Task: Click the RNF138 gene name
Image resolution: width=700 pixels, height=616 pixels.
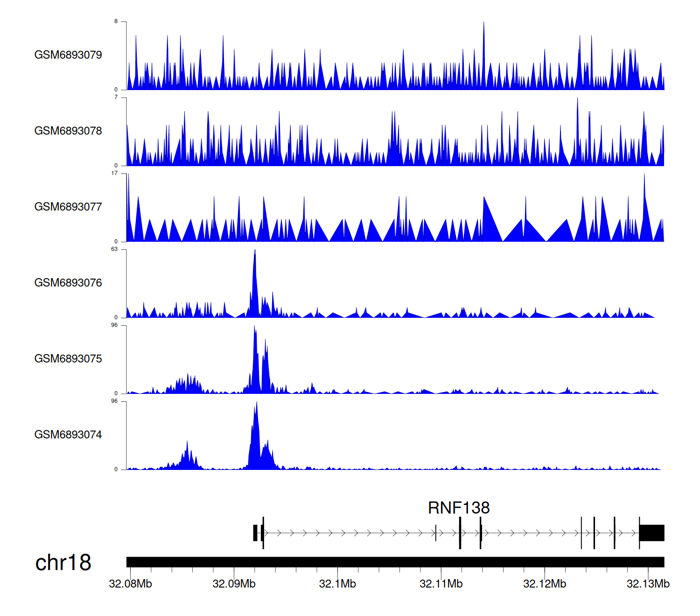Action: [x=458, y=508]
